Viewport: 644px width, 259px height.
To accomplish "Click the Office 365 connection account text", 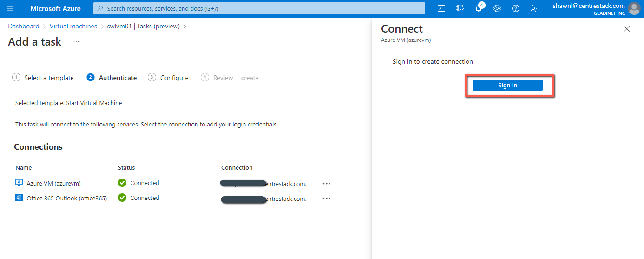I will (x=264, y=199).
